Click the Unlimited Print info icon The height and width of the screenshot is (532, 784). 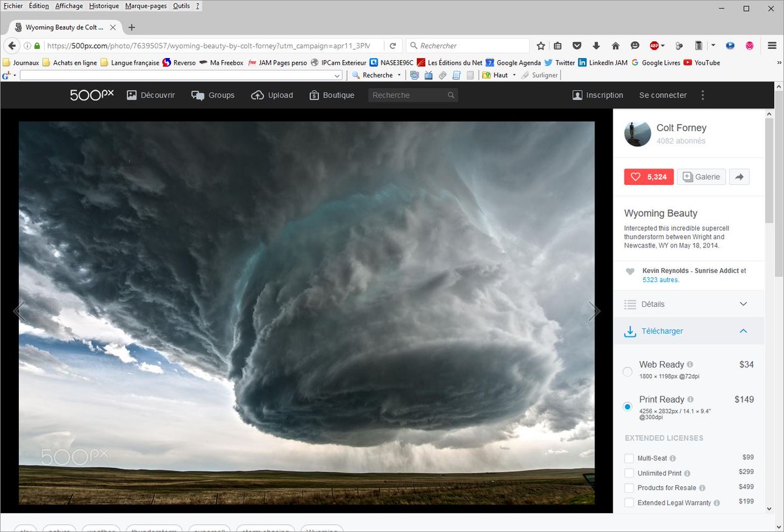tap(687, 473)
